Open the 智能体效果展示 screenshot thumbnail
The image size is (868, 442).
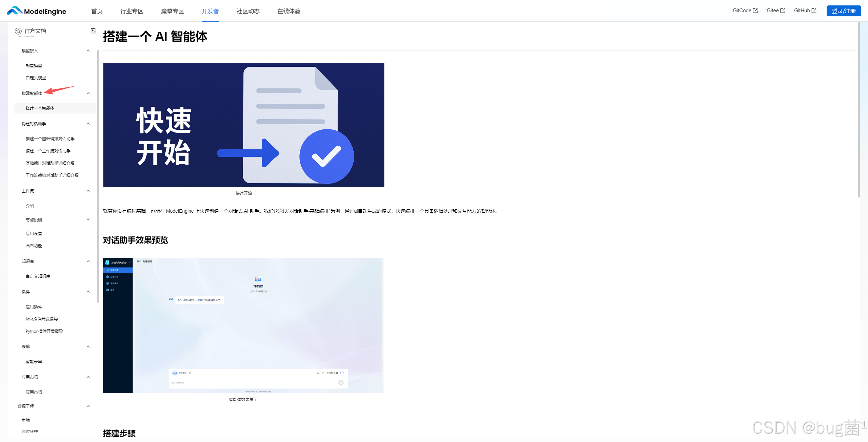click(x=243, y=325)
